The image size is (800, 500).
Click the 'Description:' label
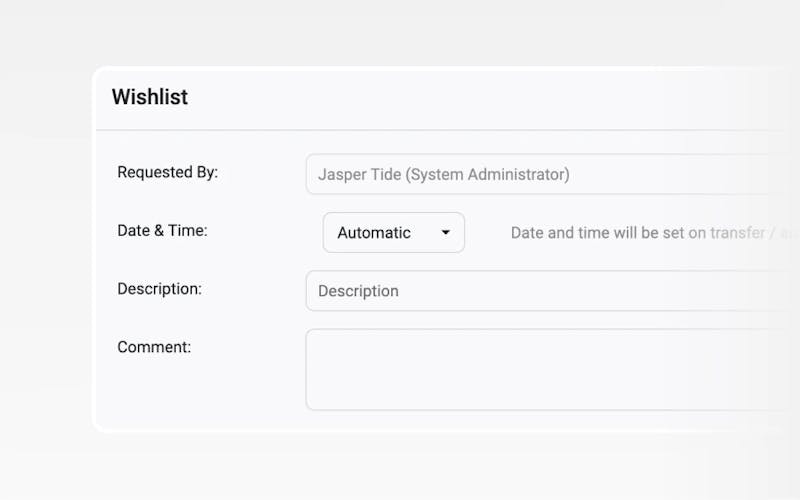(159, 289)
